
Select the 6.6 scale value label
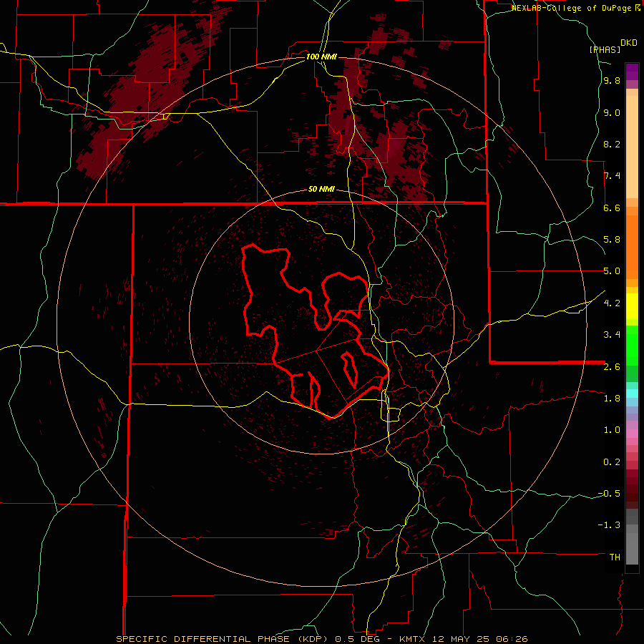(x=612, y=208)
